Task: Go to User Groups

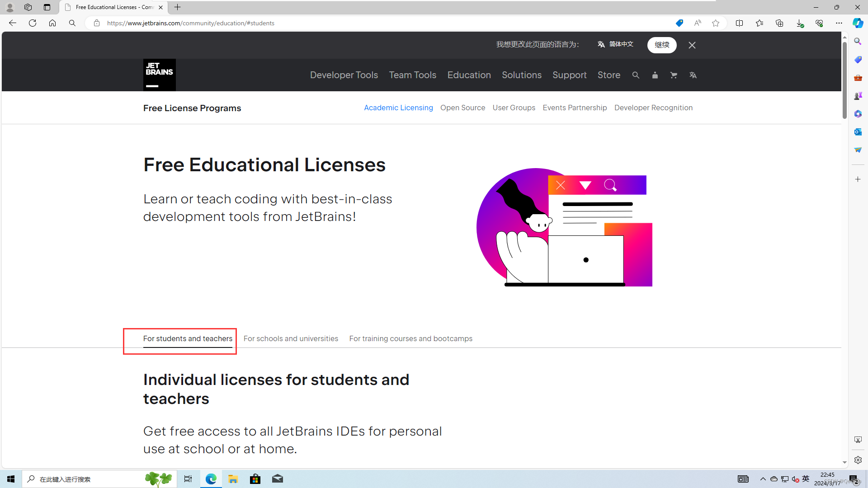Action: tap(514, 108)
